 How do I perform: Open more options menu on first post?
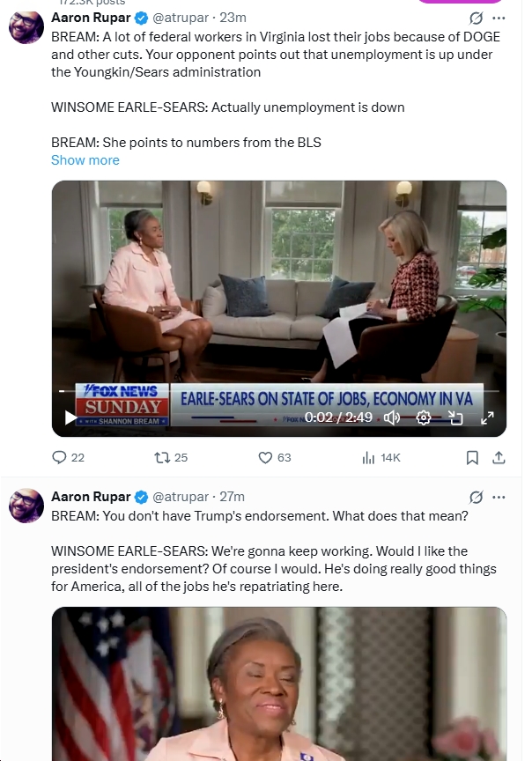[x=499, y=18]
